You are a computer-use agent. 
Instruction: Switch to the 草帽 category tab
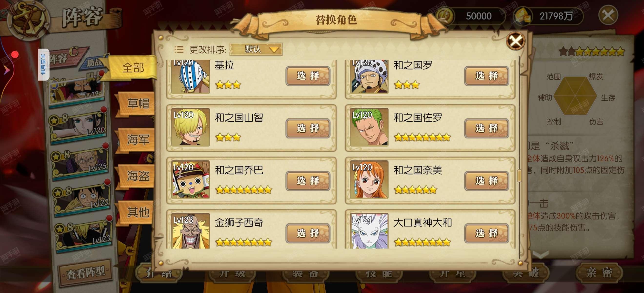coord(138,103)
